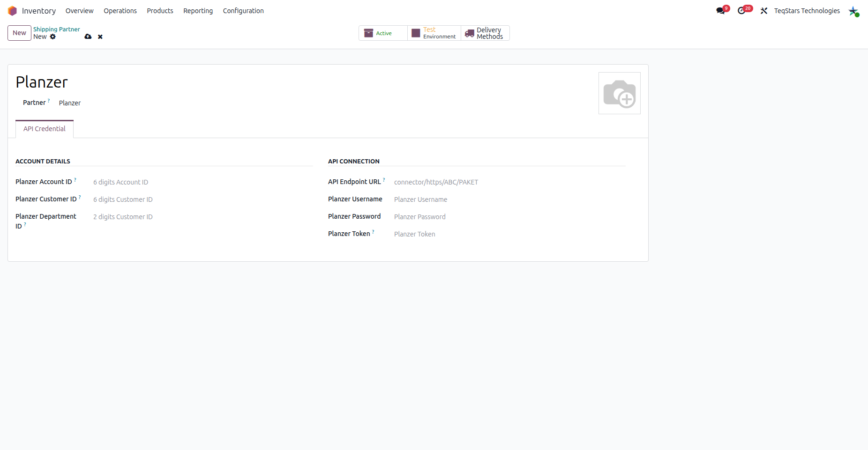Focus the Planzer Username field
The image size is (868, 450).
point(509,199)
